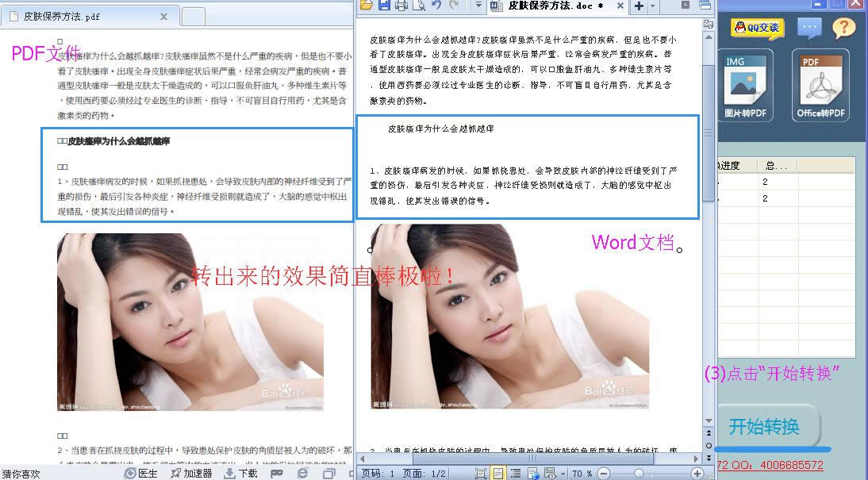868x480 pixels.
Task: Click the bold heading 皮肤瘙痒为什么会越抓越痒 in PDF
Action: (x=118, y=141)
